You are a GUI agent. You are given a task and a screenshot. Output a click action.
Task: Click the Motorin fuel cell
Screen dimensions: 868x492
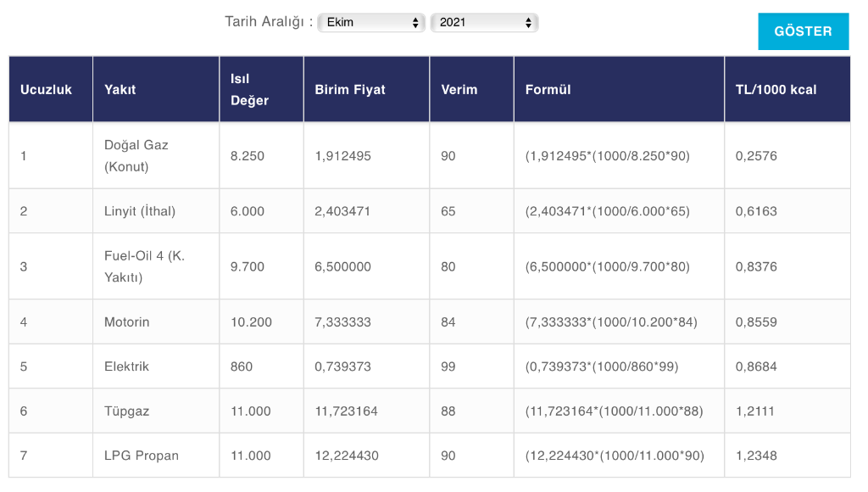156,321
